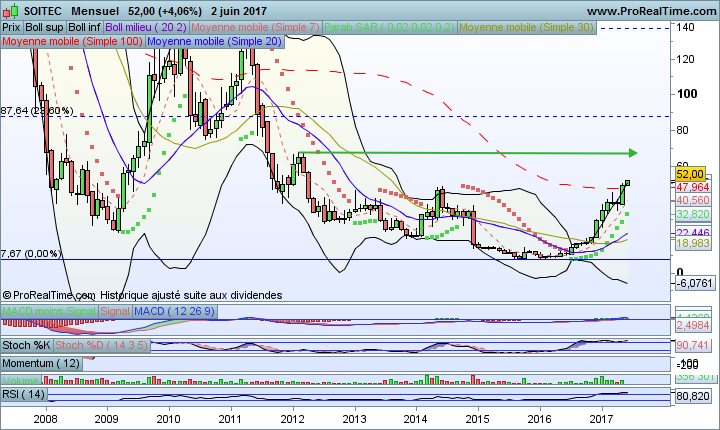Click the Momentum (12) label
This screenshot has width=720, height=430.
[41, 363]
